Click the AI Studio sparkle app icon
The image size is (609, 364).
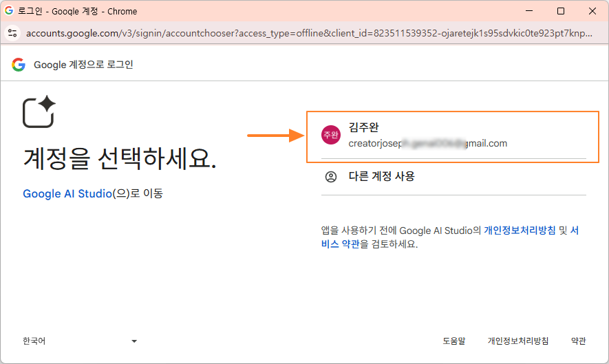39,111
